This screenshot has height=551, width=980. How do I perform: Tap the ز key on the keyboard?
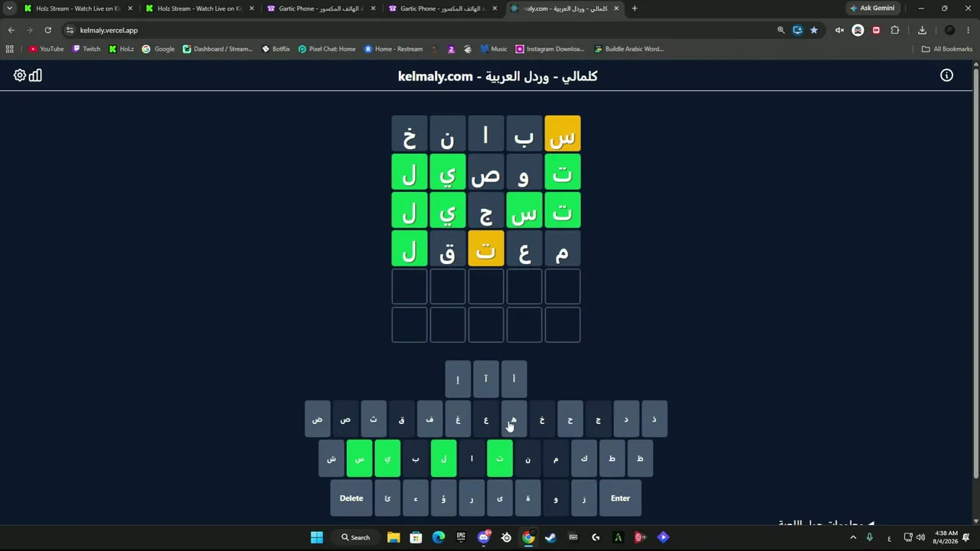click(584, 498)
